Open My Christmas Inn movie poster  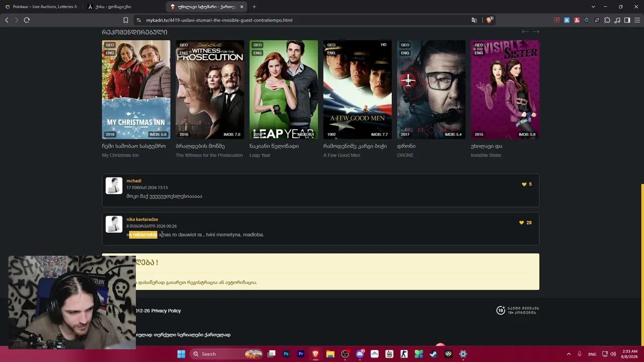pyautogui.click(x=136, y=89)
